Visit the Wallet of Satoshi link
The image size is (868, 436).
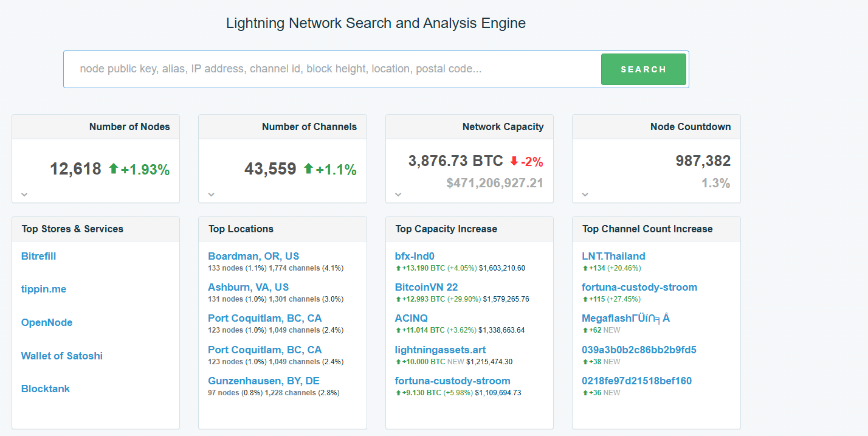62,356
